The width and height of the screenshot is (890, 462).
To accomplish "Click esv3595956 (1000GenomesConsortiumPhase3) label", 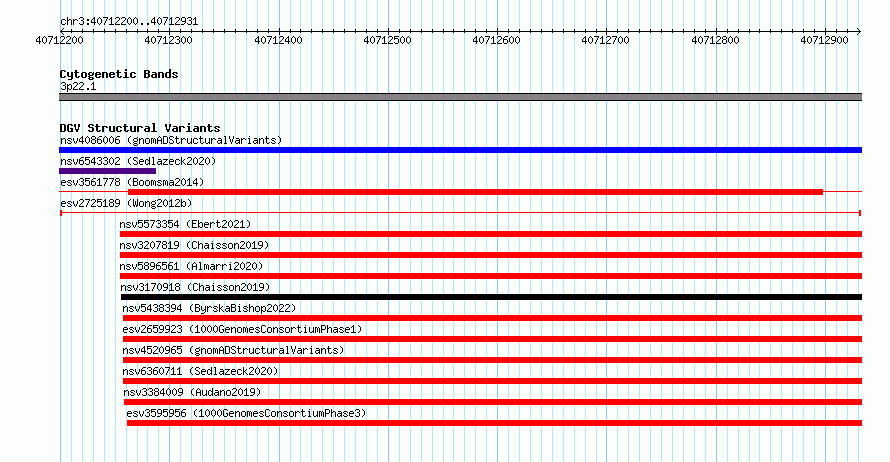I will tap(246, 413).
